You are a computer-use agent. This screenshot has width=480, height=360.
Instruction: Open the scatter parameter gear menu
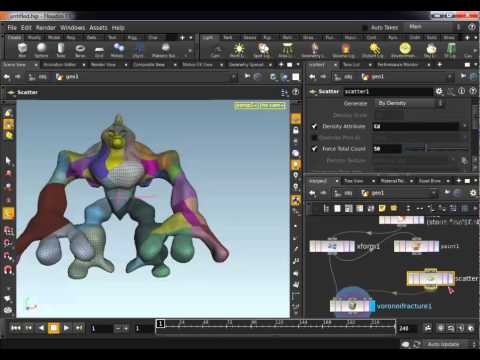tap(439, 91)
